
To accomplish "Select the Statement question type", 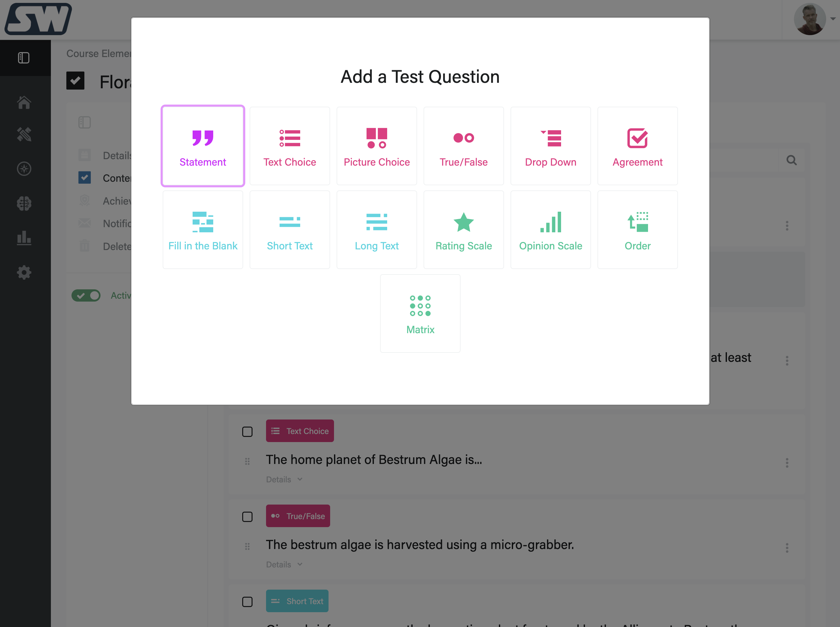I will click(203, 146).
